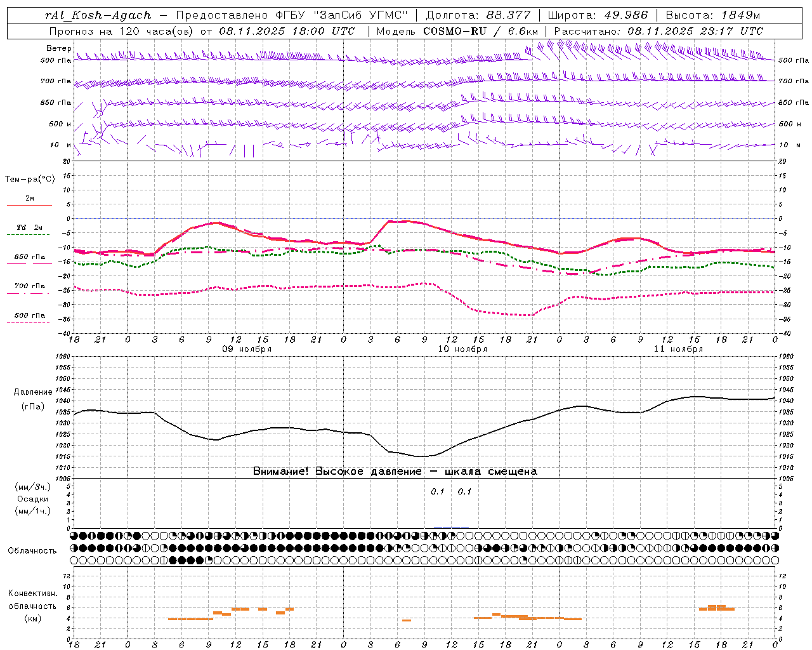This screenshot has width=812, height=650.
Task: Click the Облачность cloud cover label
Action: [x=32, y=551]
